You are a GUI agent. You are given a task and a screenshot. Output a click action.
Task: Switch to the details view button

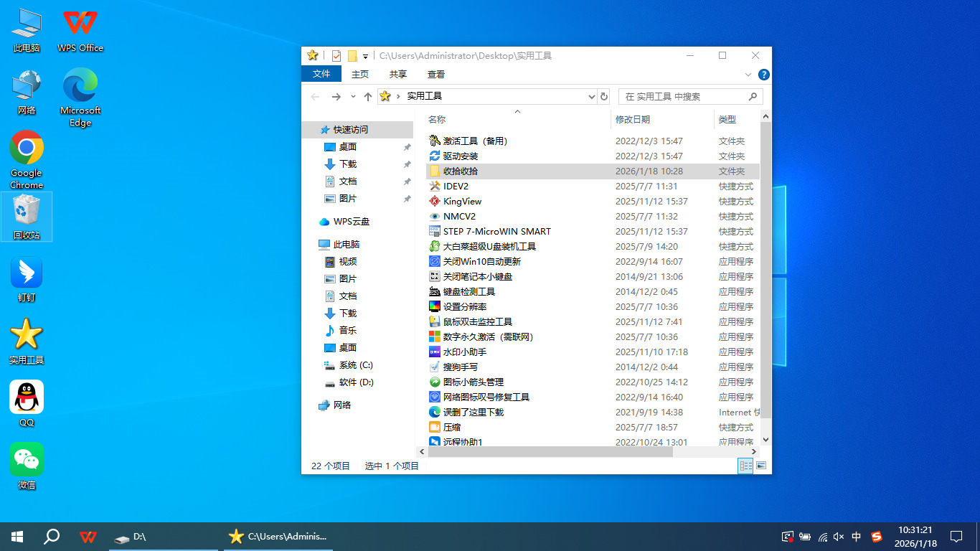[x=746, y=466]
